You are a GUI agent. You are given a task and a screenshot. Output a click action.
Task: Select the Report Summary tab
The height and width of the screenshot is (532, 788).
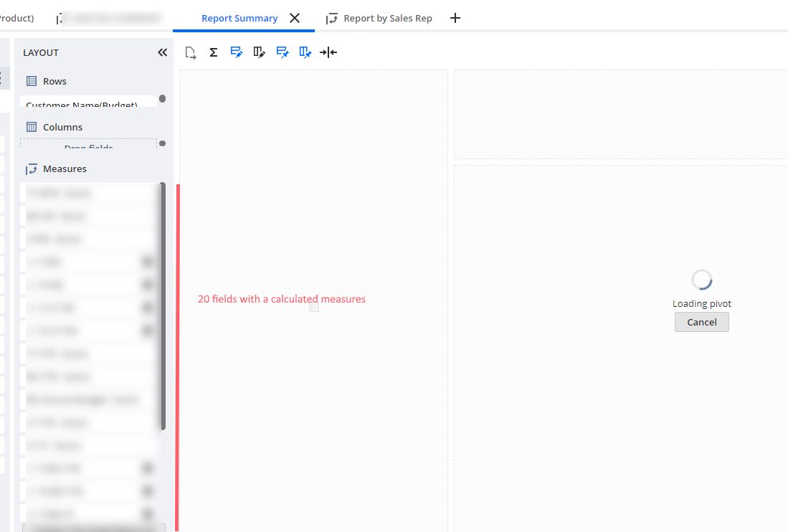239,18
